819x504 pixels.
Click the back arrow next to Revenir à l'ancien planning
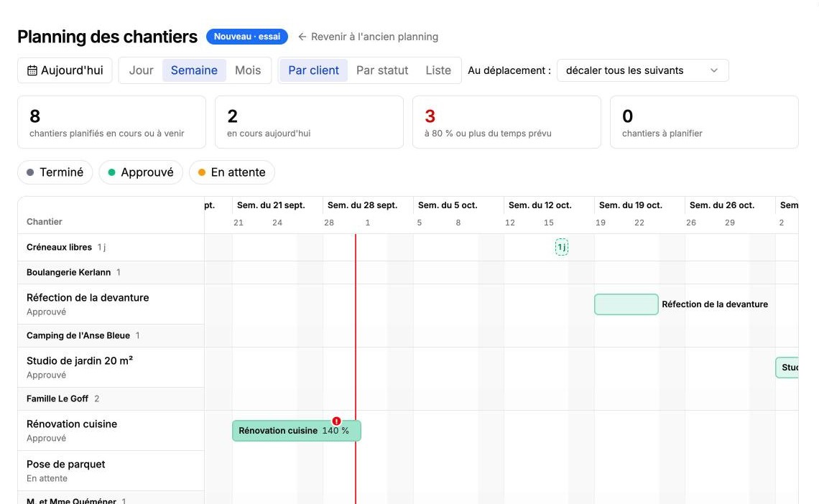[302, 37]
